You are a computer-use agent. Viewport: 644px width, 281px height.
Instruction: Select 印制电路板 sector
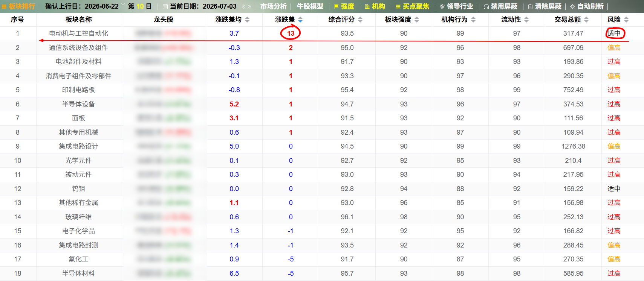(78, 90)
